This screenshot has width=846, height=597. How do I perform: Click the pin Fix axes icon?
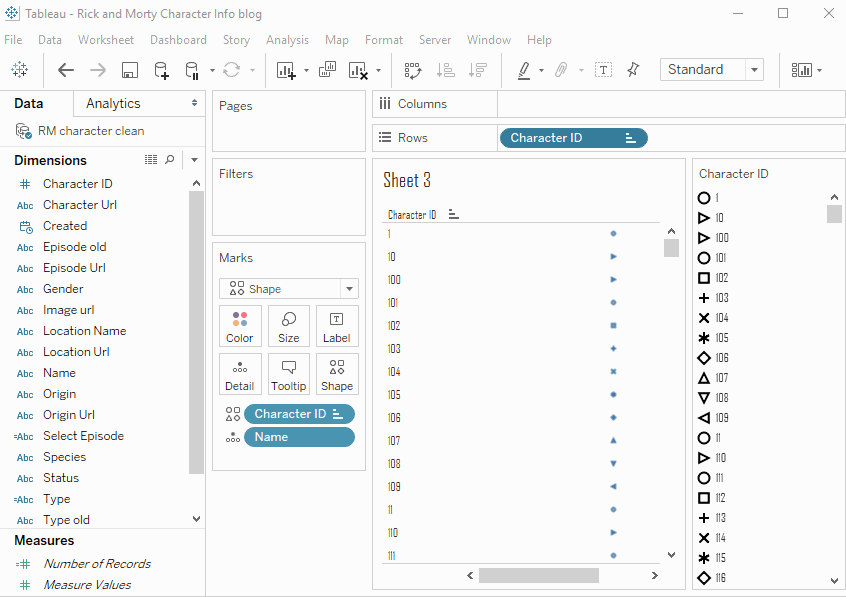[633, 70]
